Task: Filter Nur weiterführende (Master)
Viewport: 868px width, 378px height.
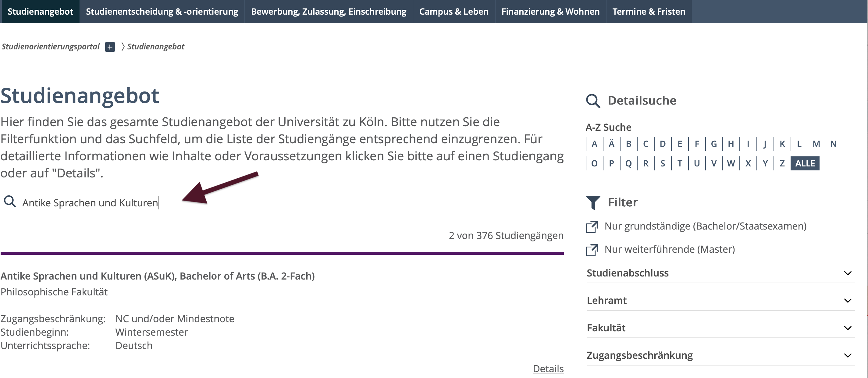Action: (670, 249)
